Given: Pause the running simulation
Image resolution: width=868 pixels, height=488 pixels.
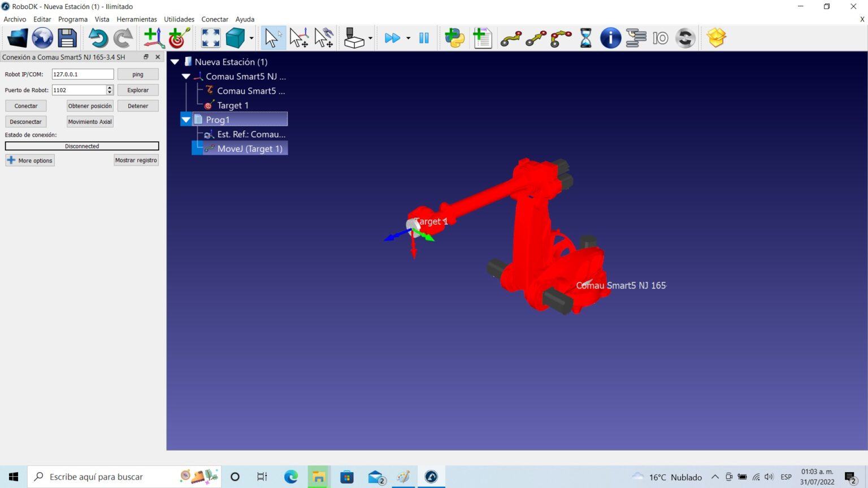Looking at the screenshot, I should (424, 38).
